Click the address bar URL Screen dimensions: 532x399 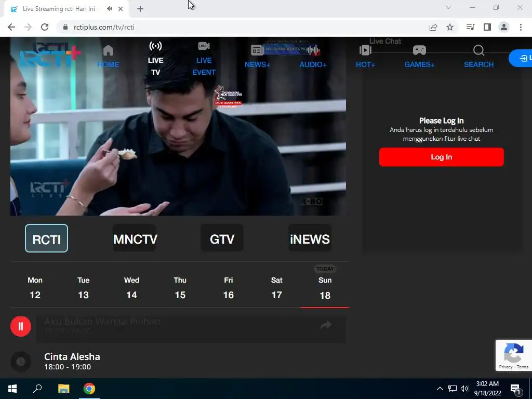pyautogui.click(x=104, y=27)
